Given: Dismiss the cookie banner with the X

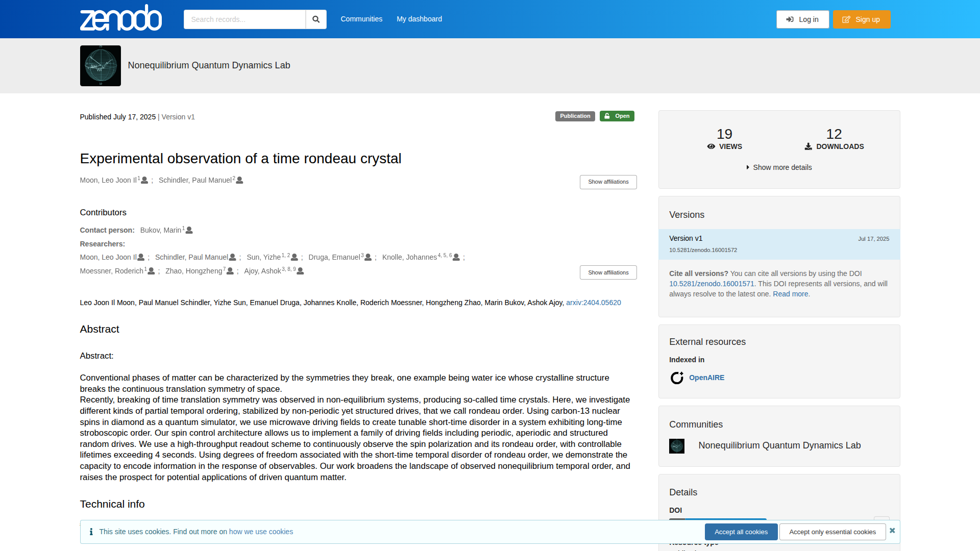Looking at the screenshot, I should point(892,531).
